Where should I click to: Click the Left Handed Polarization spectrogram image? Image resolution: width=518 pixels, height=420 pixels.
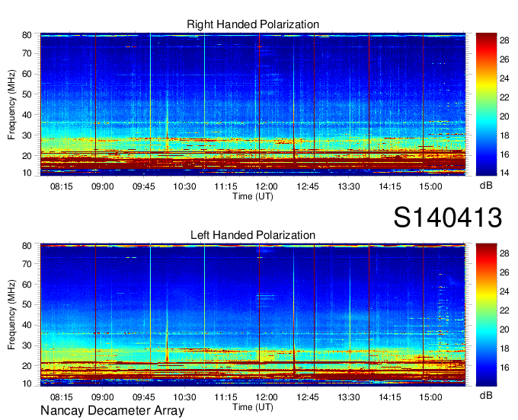(253, 315)
